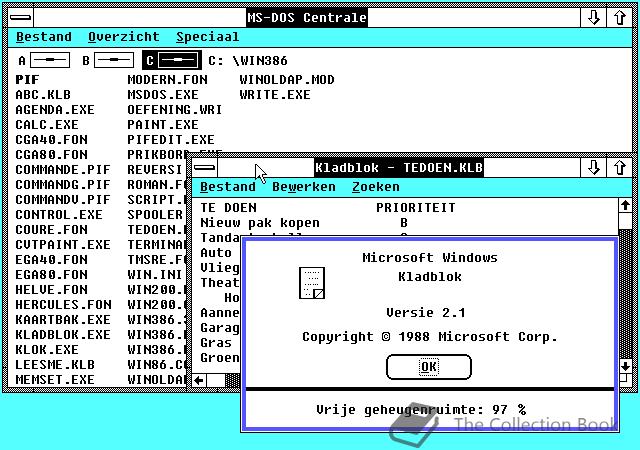The width and height of the screenshot is (640, 450).
Task: Click C: \WIN386 path label
Action: [248, 61]
